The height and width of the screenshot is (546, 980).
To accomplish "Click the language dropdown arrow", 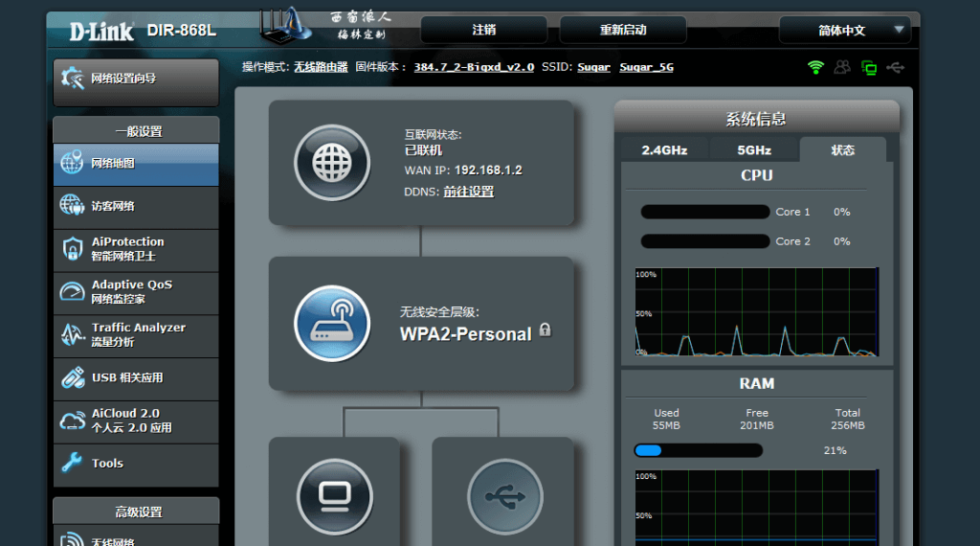I will 899,30.
